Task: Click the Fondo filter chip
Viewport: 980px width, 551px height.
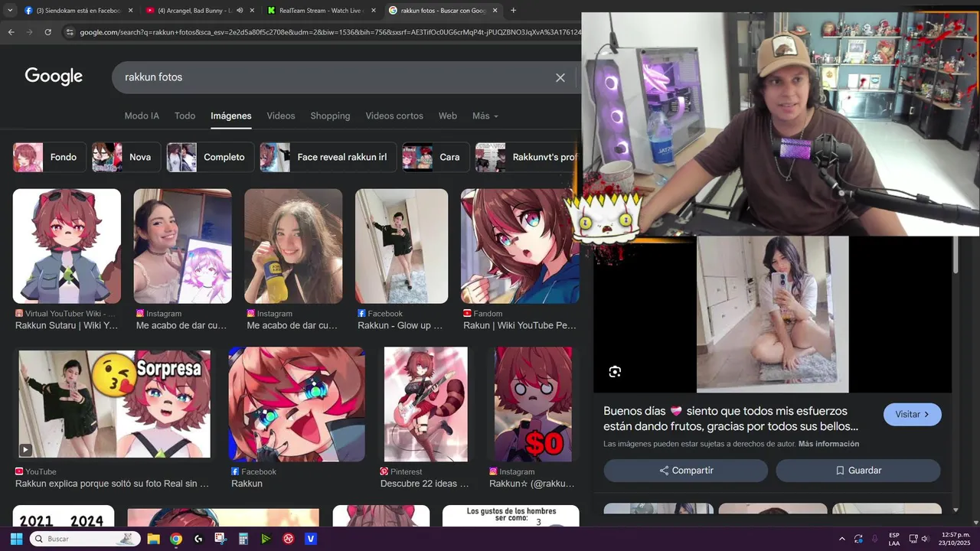Action: click(49, 157)
